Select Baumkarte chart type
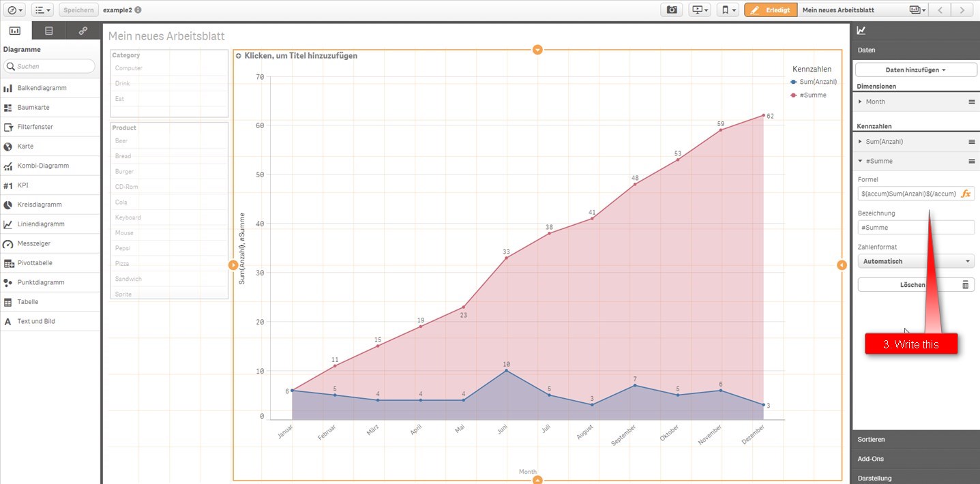This screenshot has width=980, height=484. [x=50, y=108]
